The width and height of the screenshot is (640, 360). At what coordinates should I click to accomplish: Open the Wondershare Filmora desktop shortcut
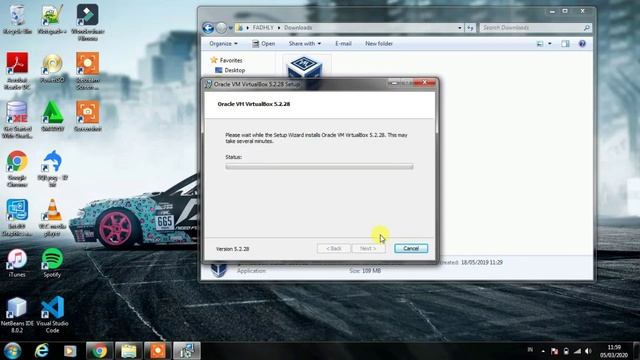(87, 22)
